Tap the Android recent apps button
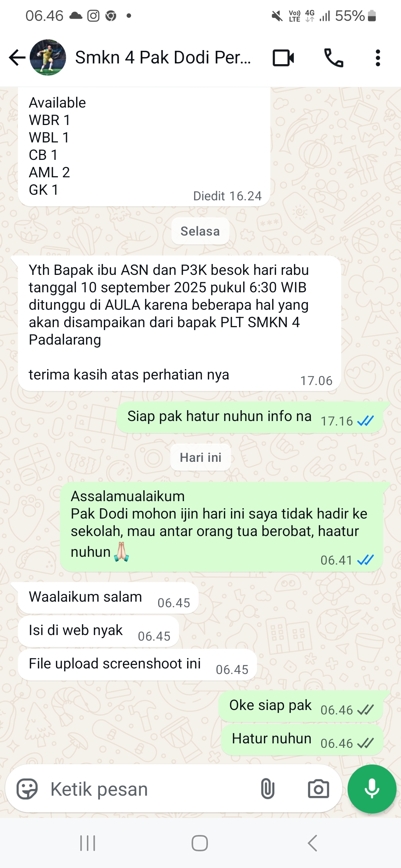401x868 pixels. point(88,843)
